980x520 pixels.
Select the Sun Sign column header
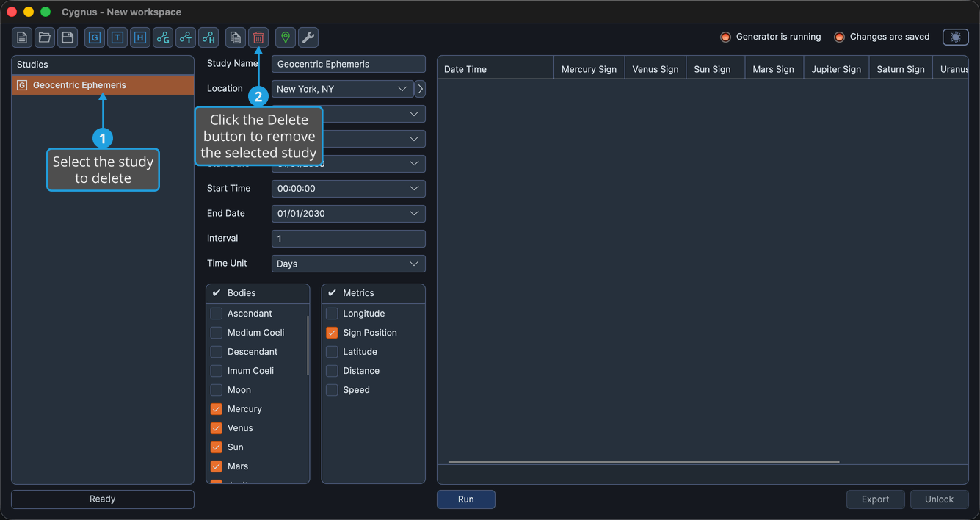point(716,69)
